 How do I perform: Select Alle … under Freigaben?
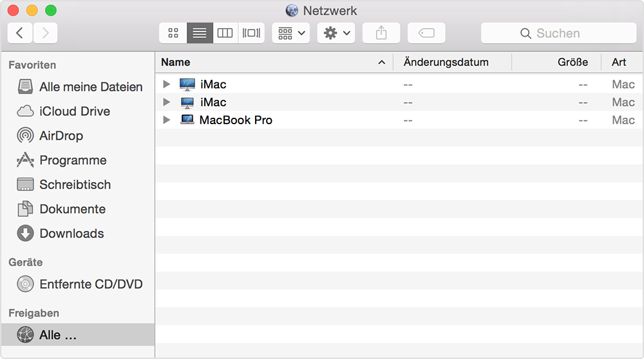tap(78, 335)
